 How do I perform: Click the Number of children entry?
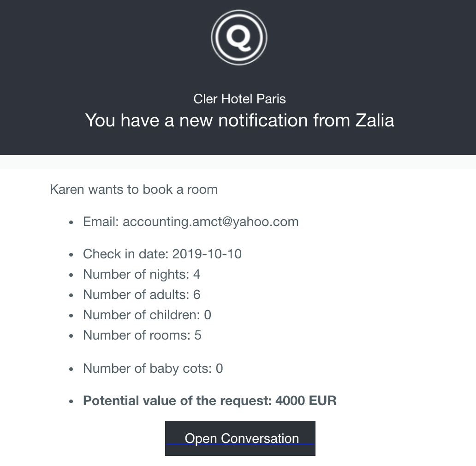click(147, 315)
